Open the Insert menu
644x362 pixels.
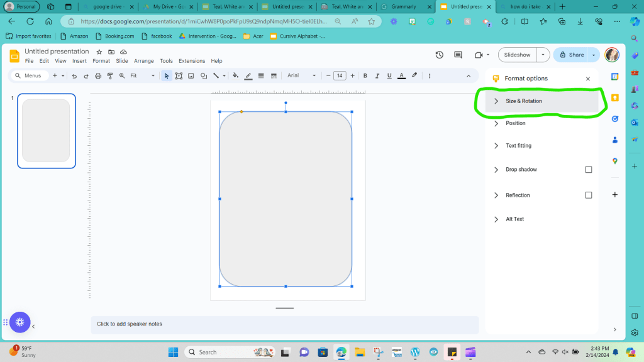(x=79, y=61)
